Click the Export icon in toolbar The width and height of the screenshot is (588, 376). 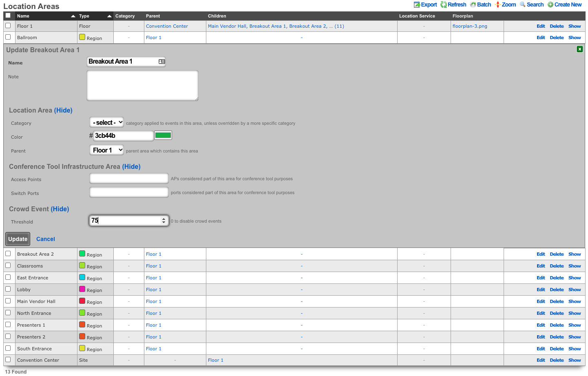(x=417, y=5)
